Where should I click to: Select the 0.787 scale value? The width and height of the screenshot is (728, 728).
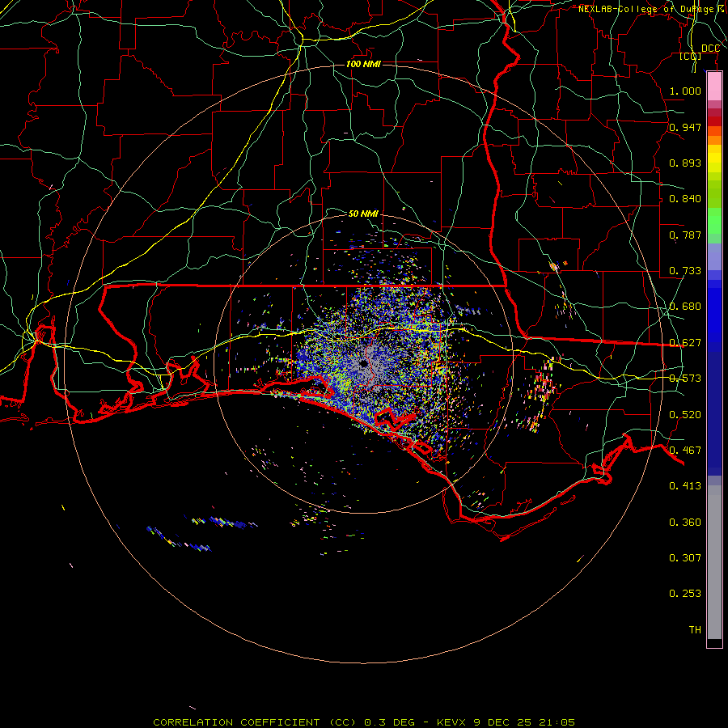point(685,235)
